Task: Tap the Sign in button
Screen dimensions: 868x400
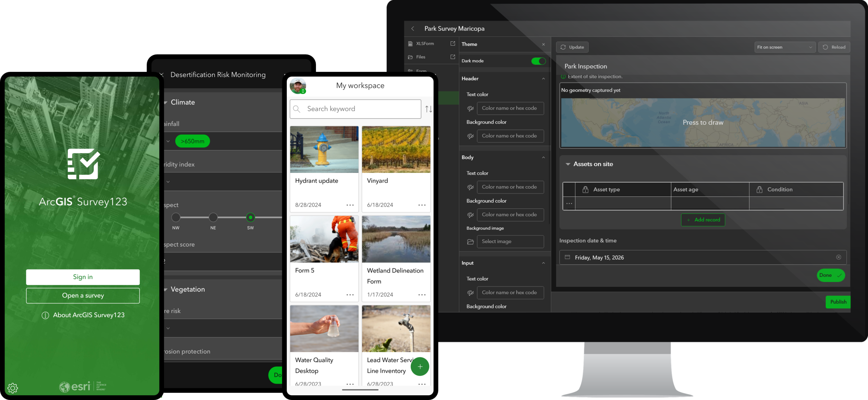Action: point(83,277)
